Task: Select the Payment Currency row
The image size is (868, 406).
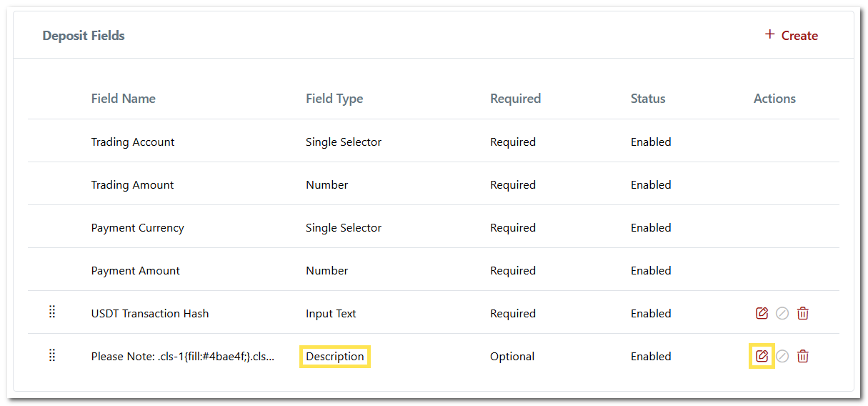Action: coord(137,227)
